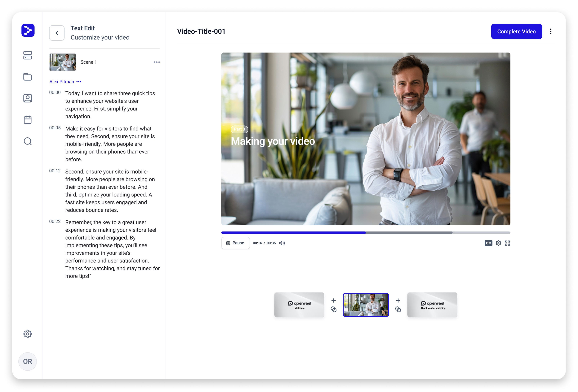Click link icon after Welcome clip

pos(334,309)
